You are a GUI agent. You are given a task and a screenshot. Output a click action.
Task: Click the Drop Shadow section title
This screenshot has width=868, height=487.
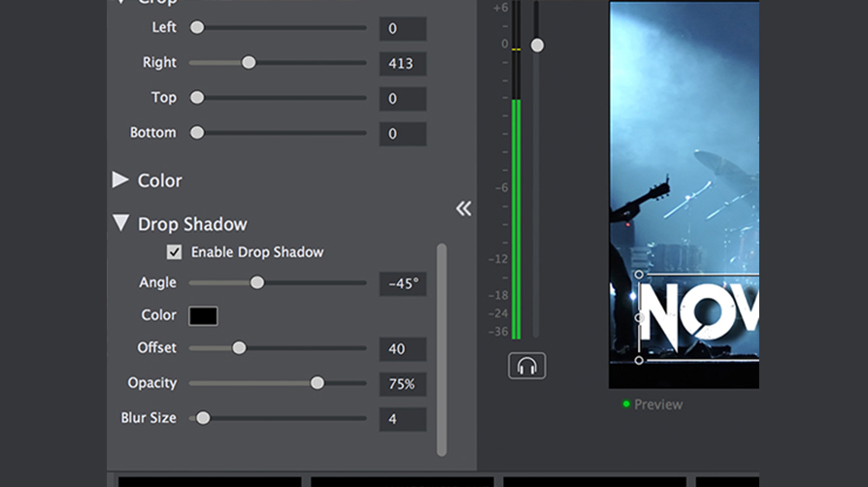tap(192, 224)
